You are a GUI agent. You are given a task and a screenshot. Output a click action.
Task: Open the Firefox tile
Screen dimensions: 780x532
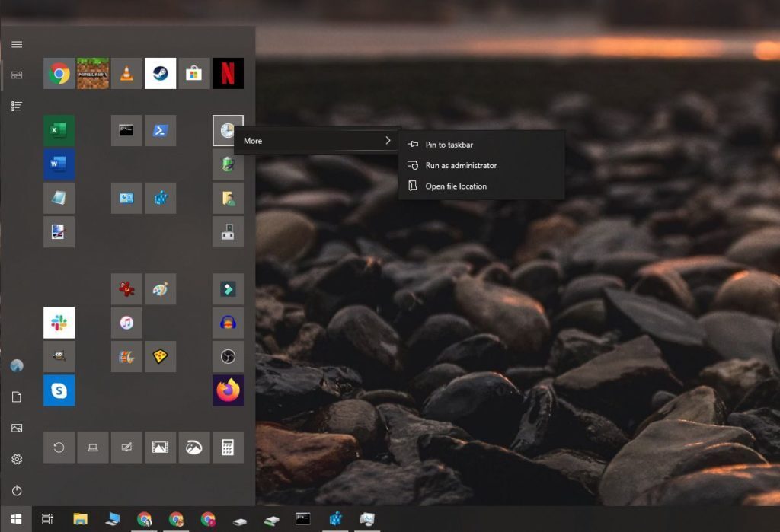click(x=228, y=390)
